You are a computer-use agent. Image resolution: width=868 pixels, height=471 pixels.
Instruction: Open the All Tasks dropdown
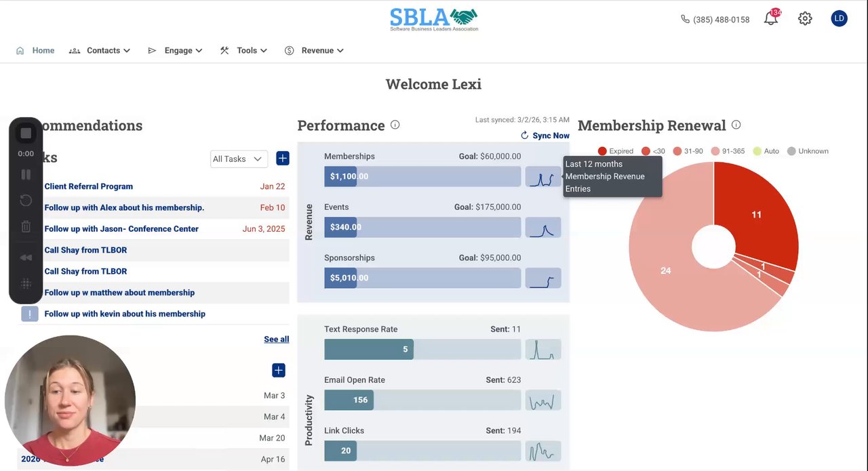click(x=239, y=159)
